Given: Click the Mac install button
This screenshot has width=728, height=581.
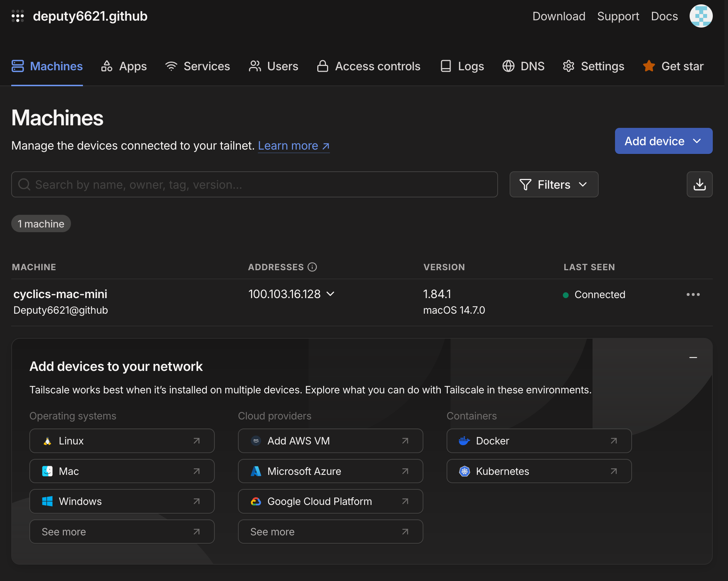Looking at the screenshot, I should pos(122,471).
